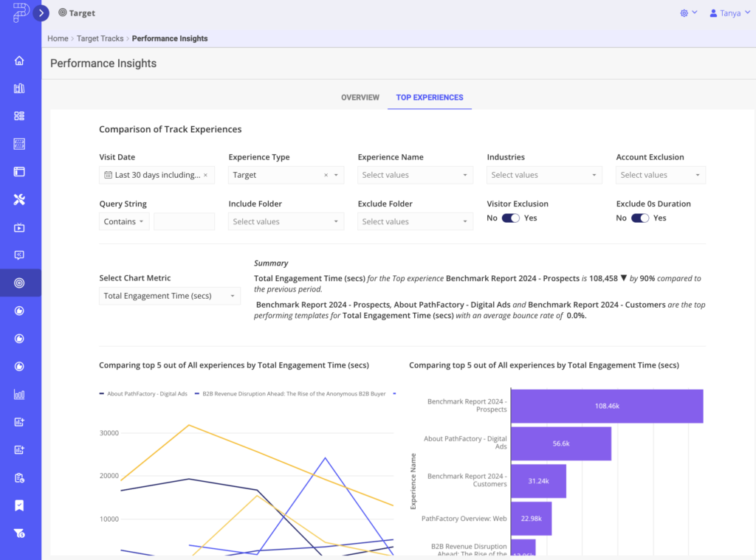The height and width of the screenshot is (560, 756).
Task: Open the bar chart analytics sidebar icon
Action: pyautogui.click(x=19, y=395)
